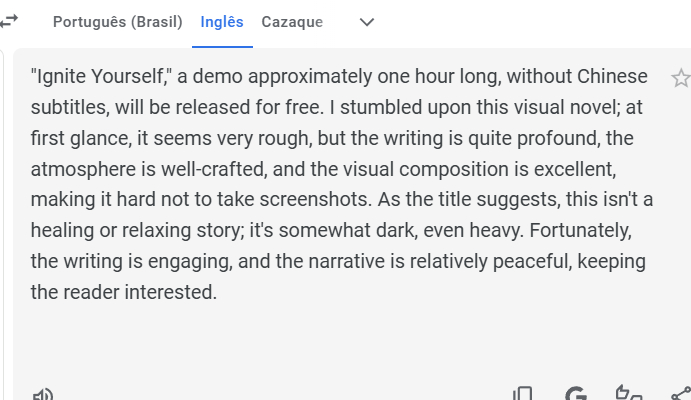The height and width of the screenshot is (400, 691).
Task: Expand more target languages chevron
Action: tap(366, 22)
